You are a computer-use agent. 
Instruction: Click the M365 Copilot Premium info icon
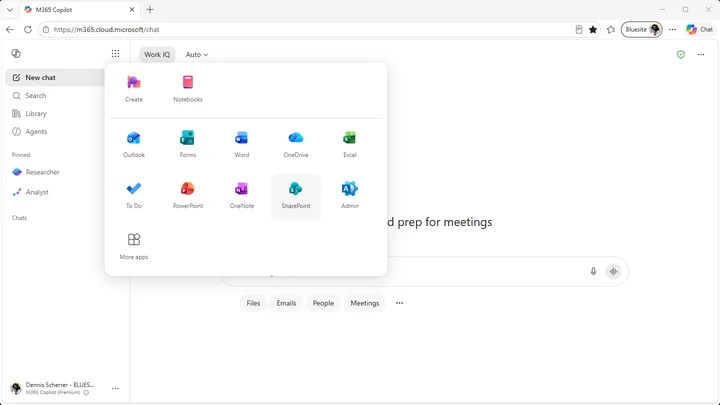click(x=86, y=393)
